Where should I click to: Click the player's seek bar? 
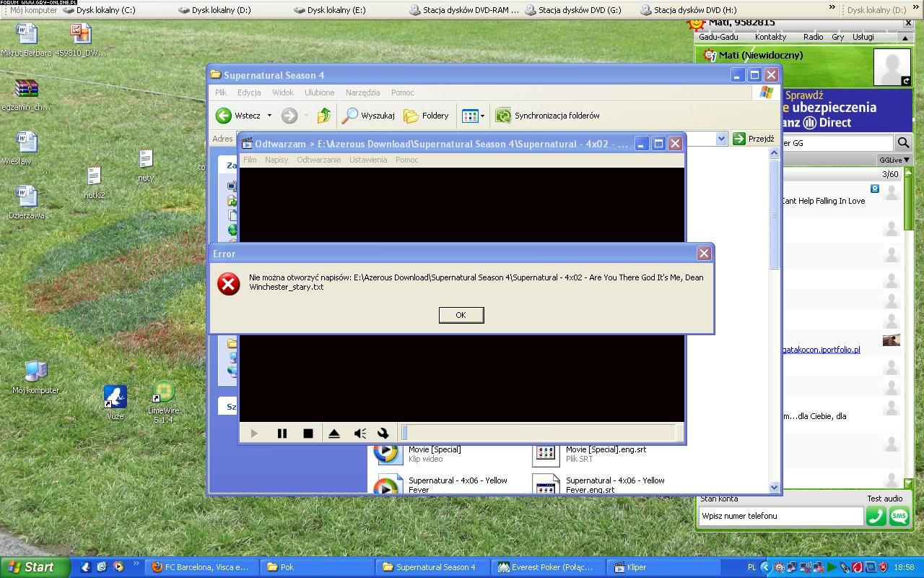(x=538, y=433)
